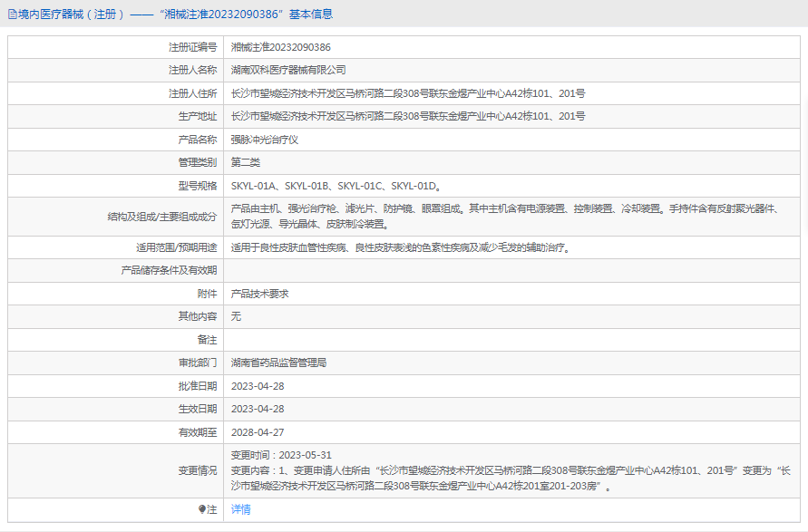Viewport: 808px width, 532px height.
Task: Click the 批准日期 label
Action: point(198,386)
